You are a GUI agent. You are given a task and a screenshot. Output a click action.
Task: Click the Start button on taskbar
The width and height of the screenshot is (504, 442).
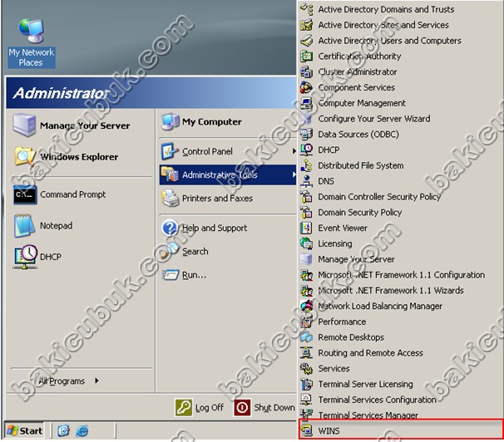24,430
